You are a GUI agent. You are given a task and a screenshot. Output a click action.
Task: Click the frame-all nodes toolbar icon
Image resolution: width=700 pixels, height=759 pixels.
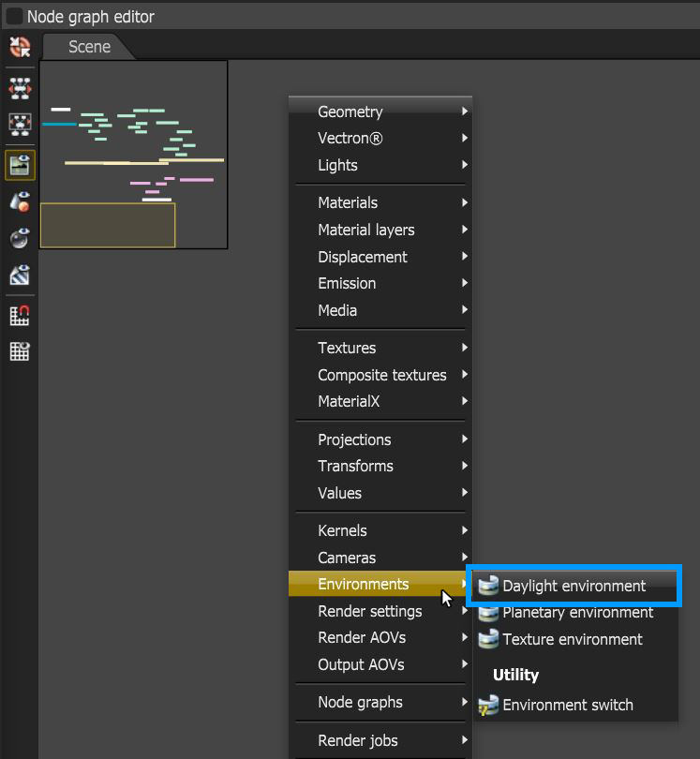20,125
